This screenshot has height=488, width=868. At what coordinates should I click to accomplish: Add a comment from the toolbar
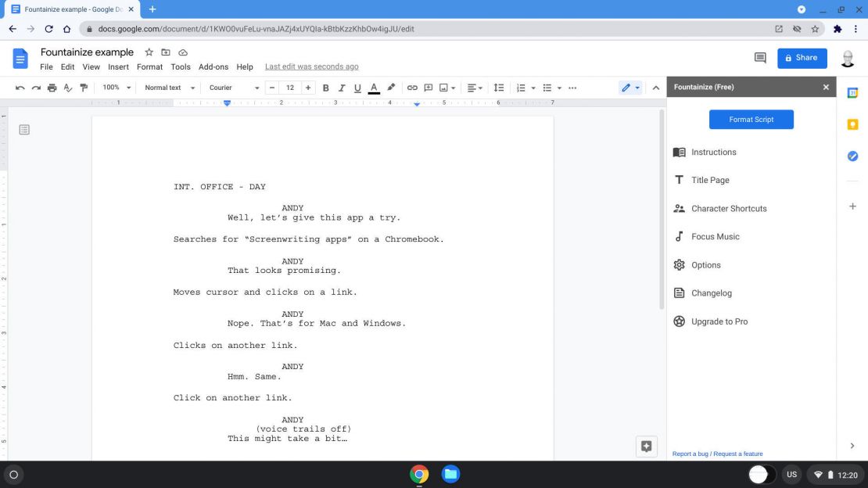coord(429,88)
